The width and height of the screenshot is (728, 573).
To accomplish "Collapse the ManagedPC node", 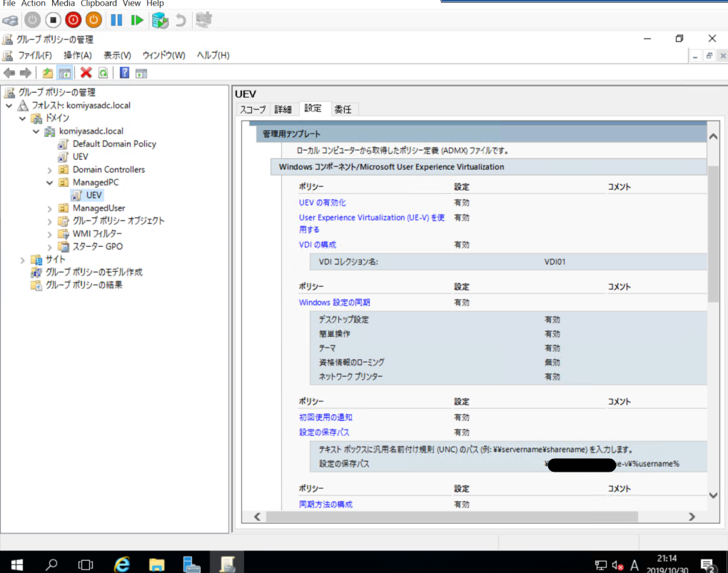I will click(49, 183).
